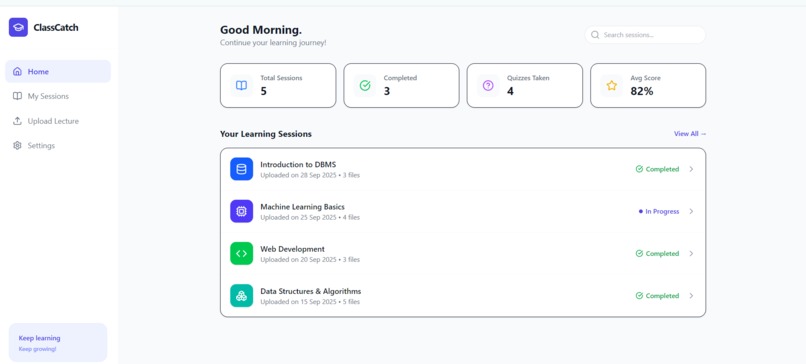
Task: Click check icon beside Introduction to DBMS status
Action: 639,169
